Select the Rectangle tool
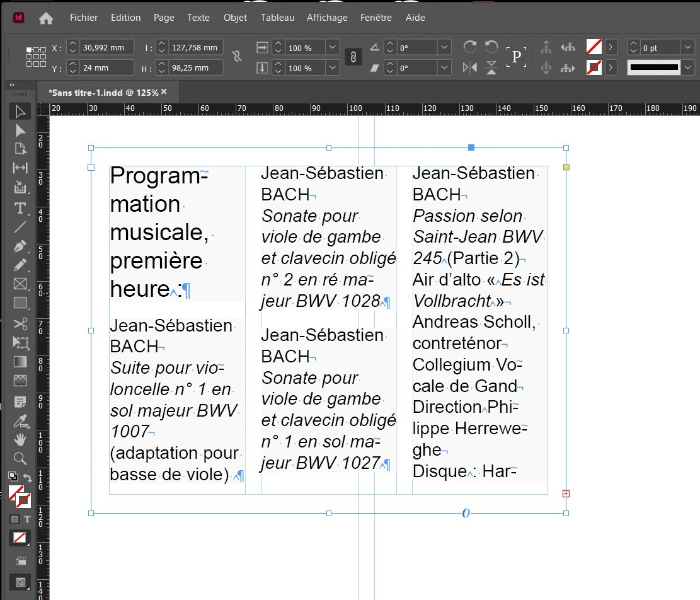This screenshot has width=700, height=600. click(20, 303)
